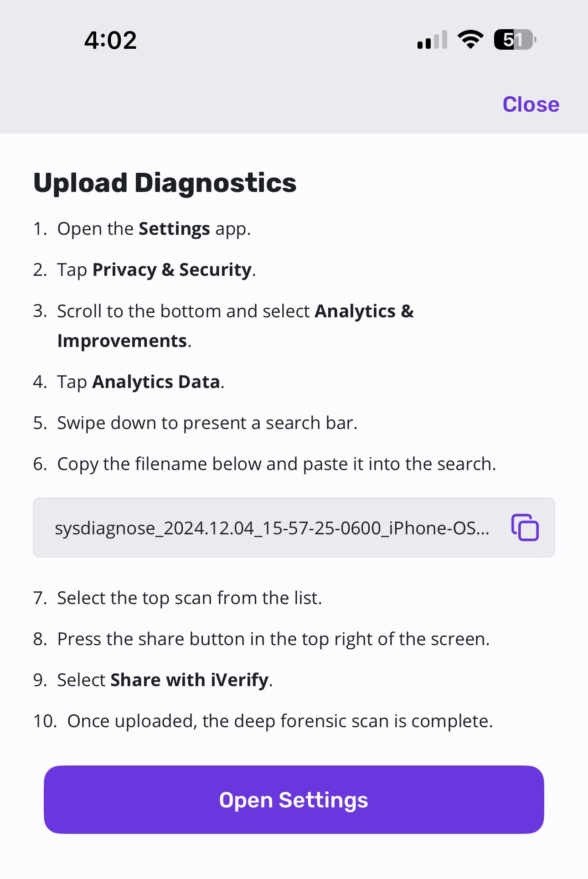Screen dimensions: 588x879
Task: Tap the Wi-Fi status icon
Action: coord(471,40)
